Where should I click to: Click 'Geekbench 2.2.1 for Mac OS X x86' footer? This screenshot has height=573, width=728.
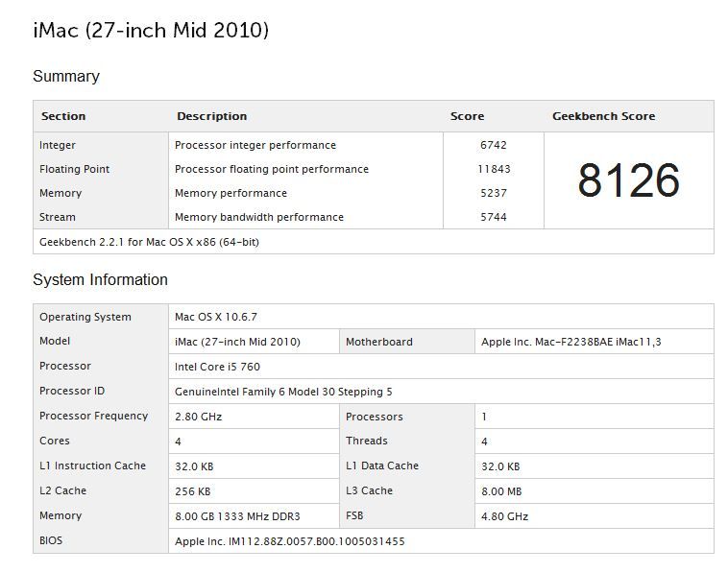[149, 242]
